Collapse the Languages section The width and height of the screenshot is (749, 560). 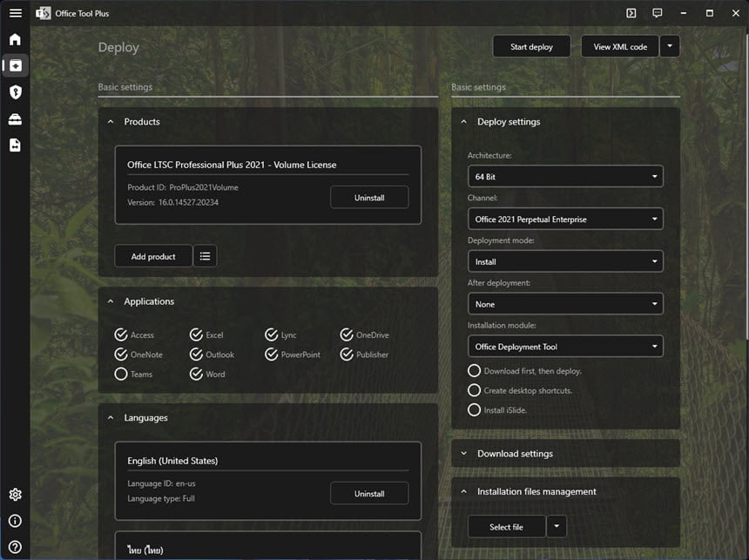click(111, 418)
